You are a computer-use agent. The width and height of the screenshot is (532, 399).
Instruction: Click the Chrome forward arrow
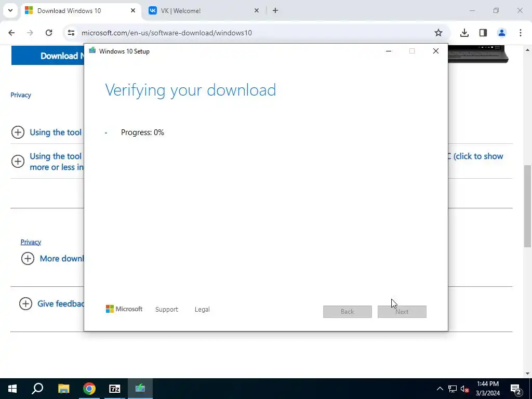coord(30,33)
